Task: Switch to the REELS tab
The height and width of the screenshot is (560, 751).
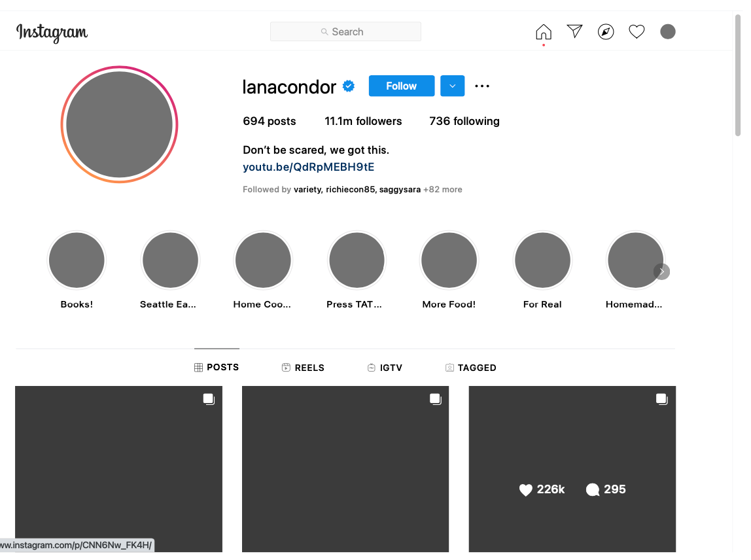Action: [303, 368]
